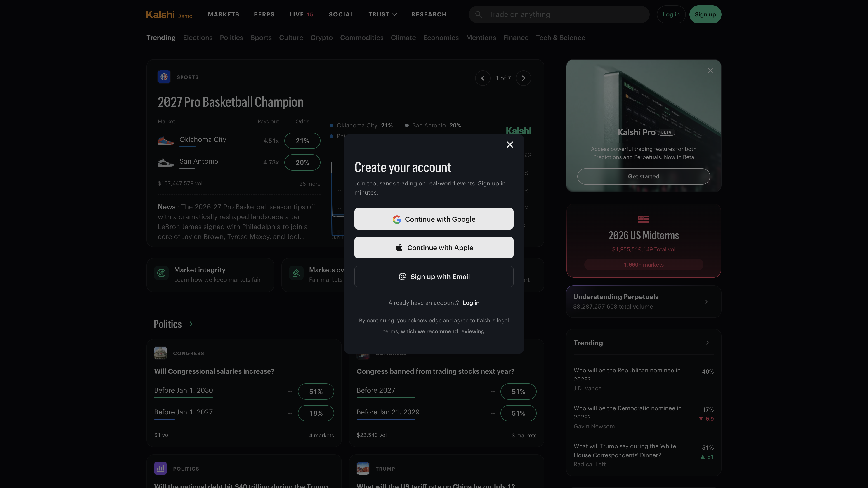Open the LIVE 15 nav item
Screen dimensions: 868x488
301,14
